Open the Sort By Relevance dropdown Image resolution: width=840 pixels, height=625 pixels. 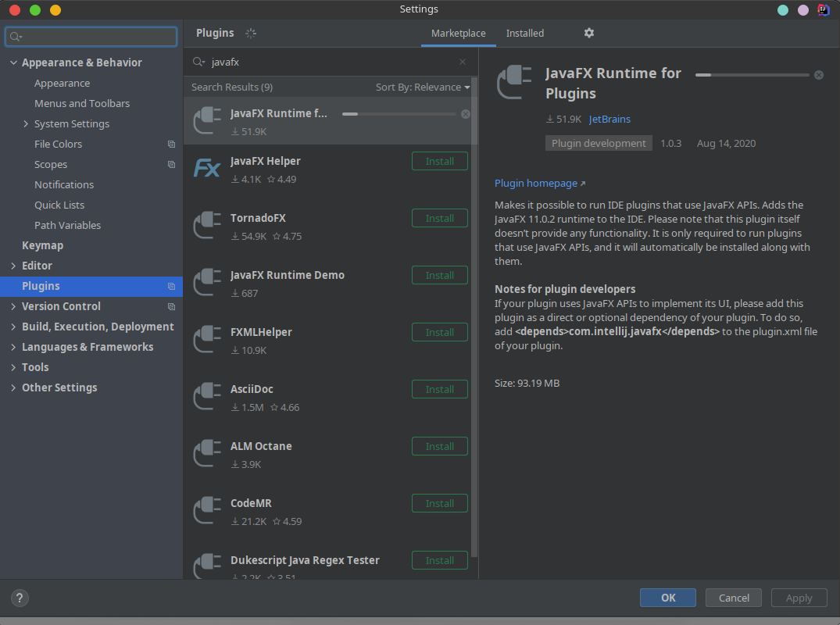pyautogui.click(x=423, y=87)
